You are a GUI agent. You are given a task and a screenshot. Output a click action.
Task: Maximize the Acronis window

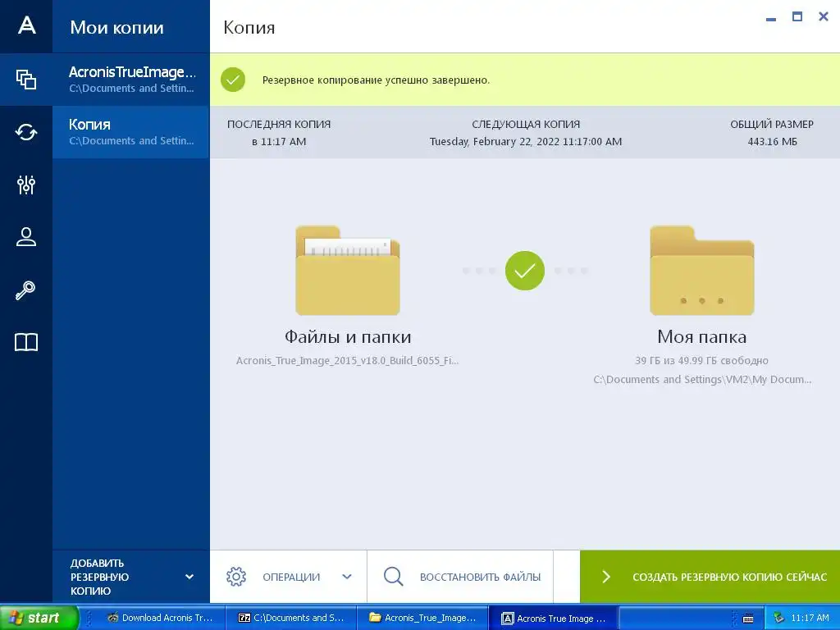pyautogui.click(x=797, y=16)
